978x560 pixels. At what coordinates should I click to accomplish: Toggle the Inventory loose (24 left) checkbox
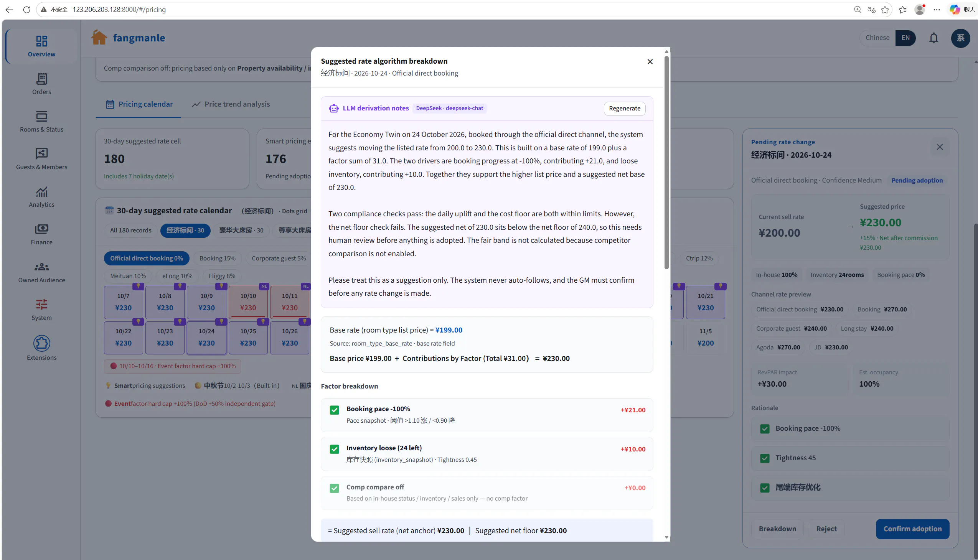point(334,449)
